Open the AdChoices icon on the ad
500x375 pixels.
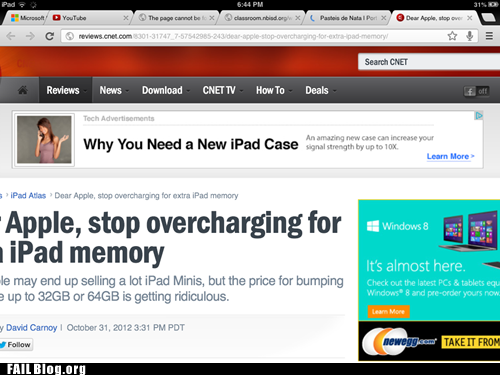coord(479,116)
